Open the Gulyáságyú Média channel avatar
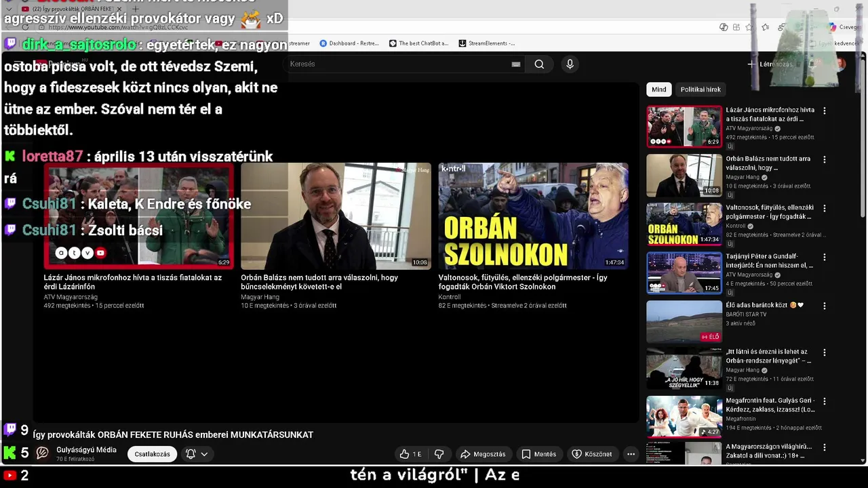Screen dimensions: 868x488 coord(43,453)
